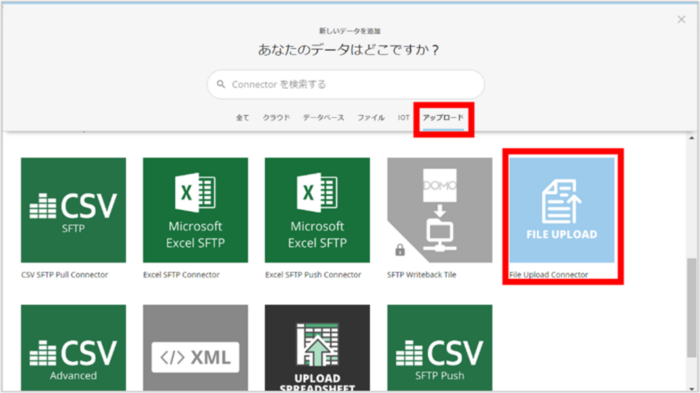Select the ファイル tab

tap(371, 117)
